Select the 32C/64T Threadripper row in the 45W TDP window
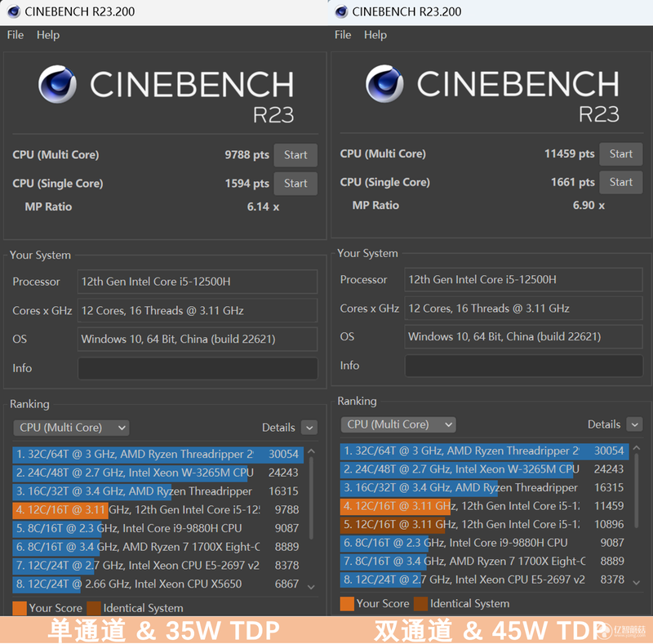The height and width of the screenshot is (644, 653). tap(484, 451)
